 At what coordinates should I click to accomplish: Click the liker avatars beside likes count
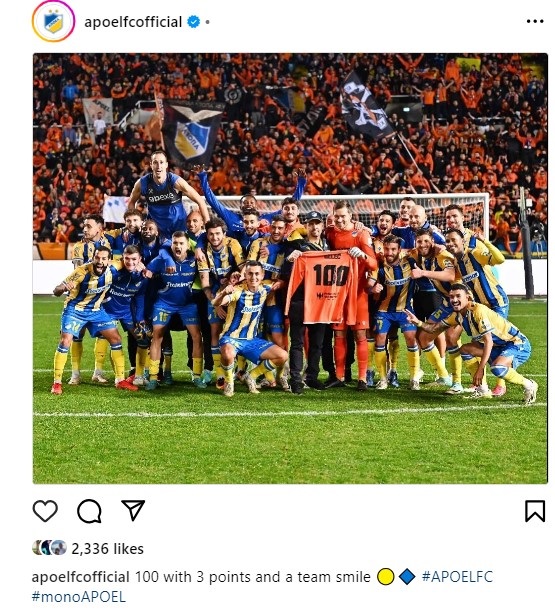coord(49,548)
